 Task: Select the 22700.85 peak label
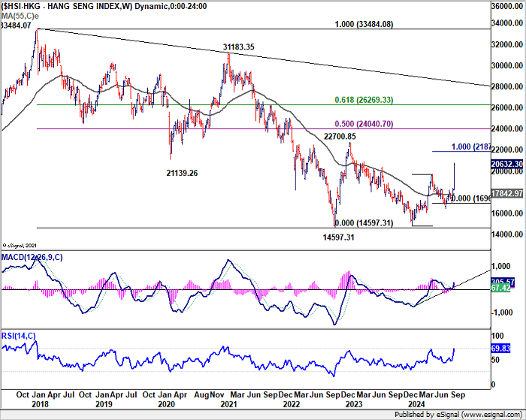pos(340,136)
